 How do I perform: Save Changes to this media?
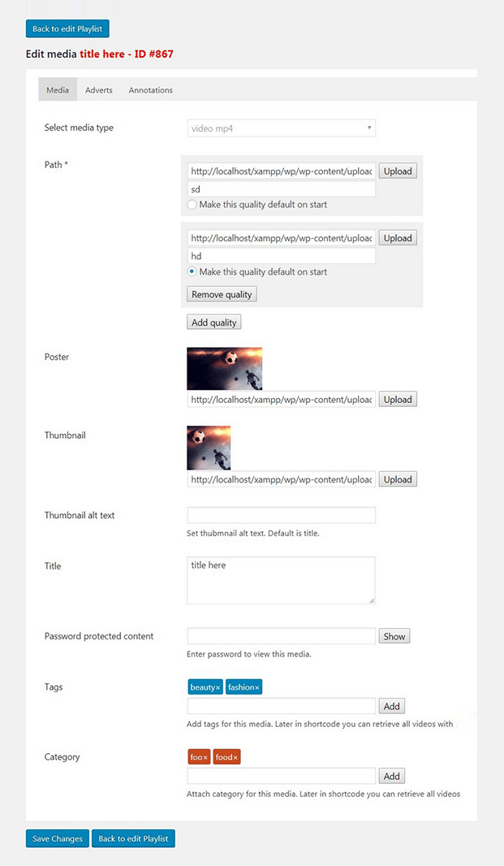[56, 838]
